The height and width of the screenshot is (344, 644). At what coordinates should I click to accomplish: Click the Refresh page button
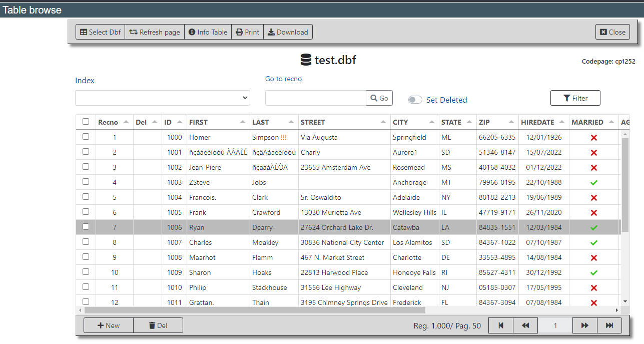click(x=155, y=32)
